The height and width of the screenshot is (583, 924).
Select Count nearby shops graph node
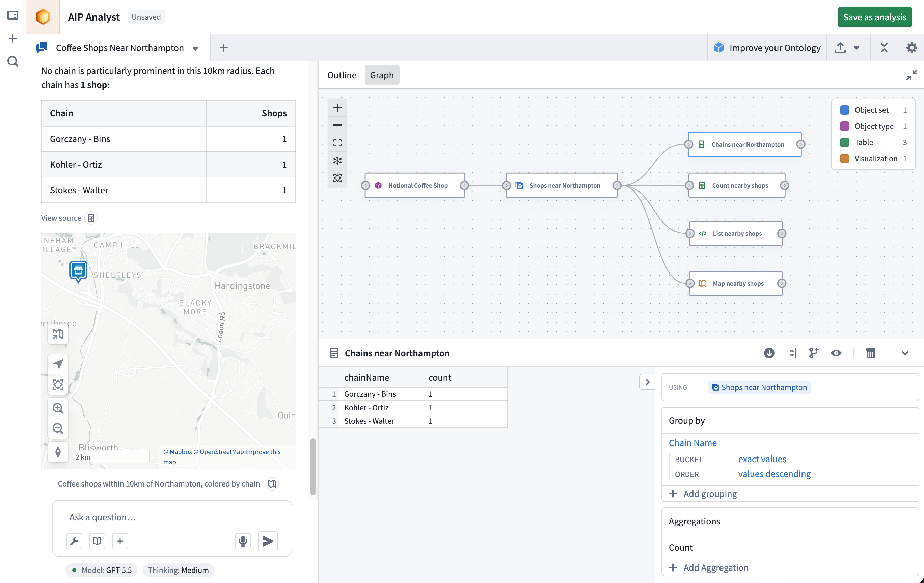(x=737, y=185)
